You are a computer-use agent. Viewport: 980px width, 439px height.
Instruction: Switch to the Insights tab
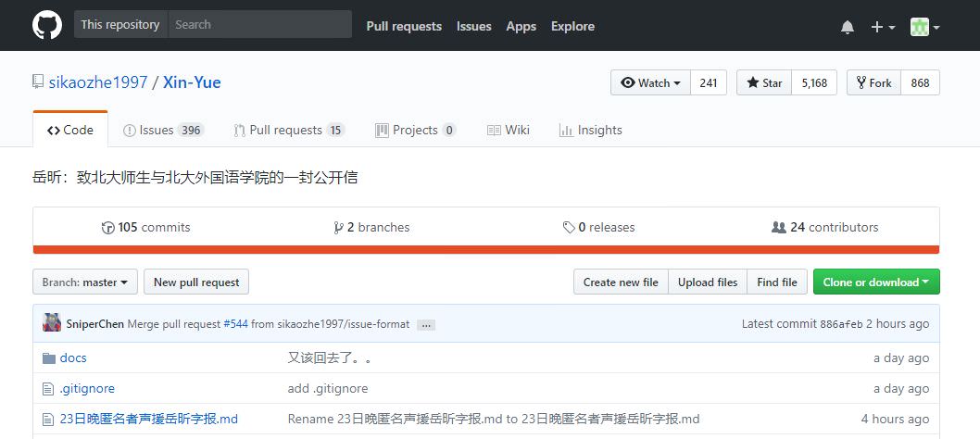pyautogui.click(x=591, y=130)
